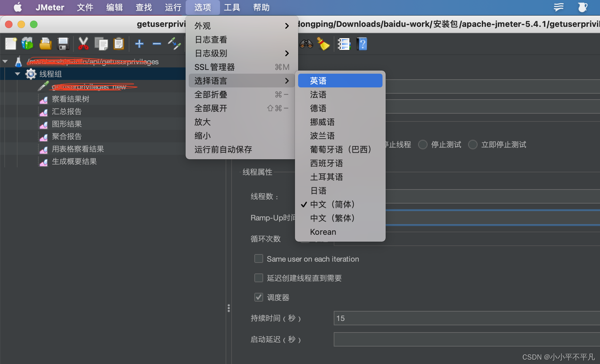
Task: Click the Paste clipboard icon
Action: 119,44
